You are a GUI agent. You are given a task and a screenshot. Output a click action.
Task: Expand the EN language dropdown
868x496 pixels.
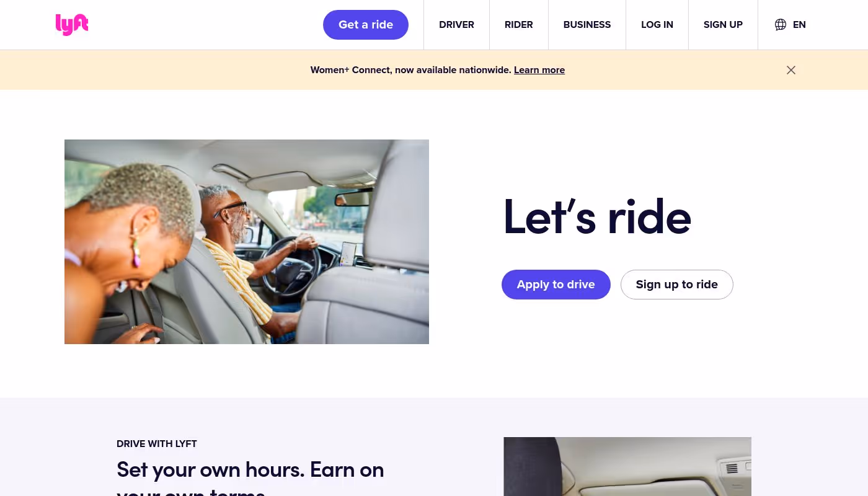pyautogui.click(x=799, y=25)
